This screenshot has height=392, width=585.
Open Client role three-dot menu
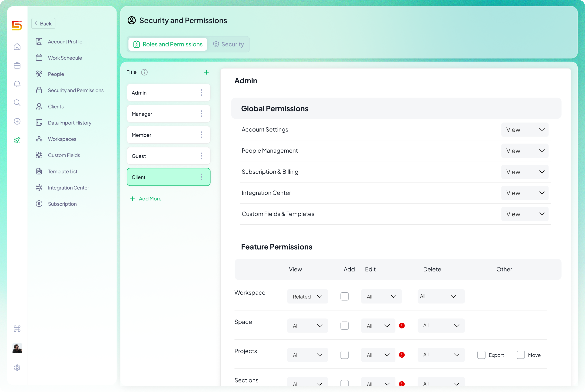pos(202,177)
